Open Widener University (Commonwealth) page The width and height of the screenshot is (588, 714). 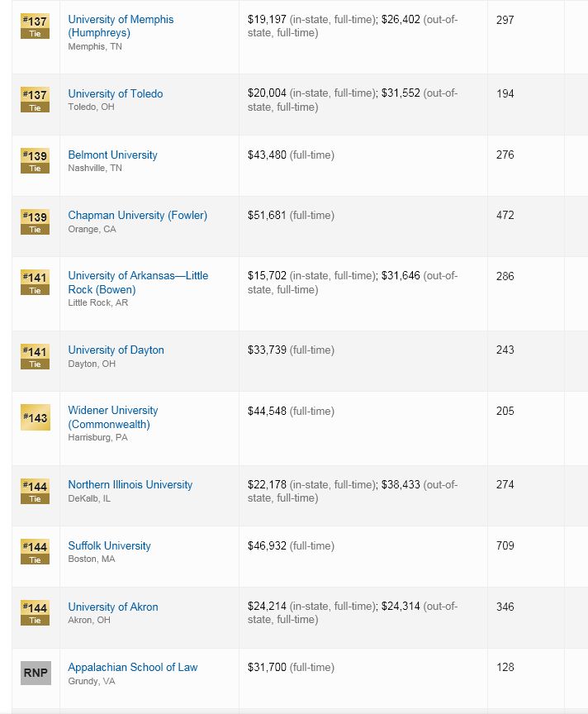(x=113, y=417)
